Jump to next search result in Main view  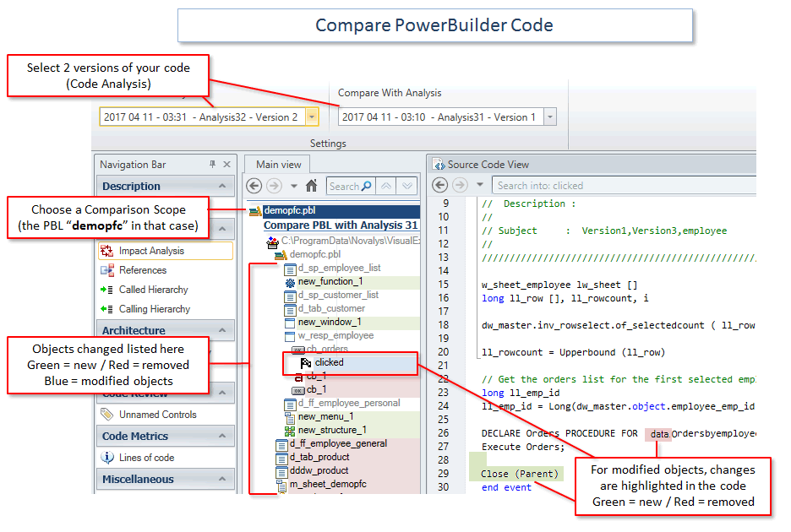[406, 186]
